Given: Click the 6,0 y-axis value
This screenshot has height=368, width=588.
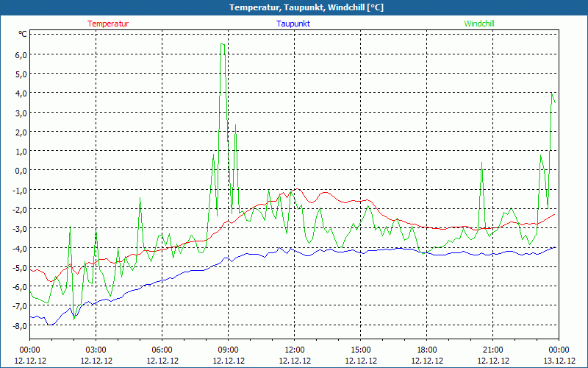Looking at the screenshot, I should pyautogui.click(x=21, y=55).
